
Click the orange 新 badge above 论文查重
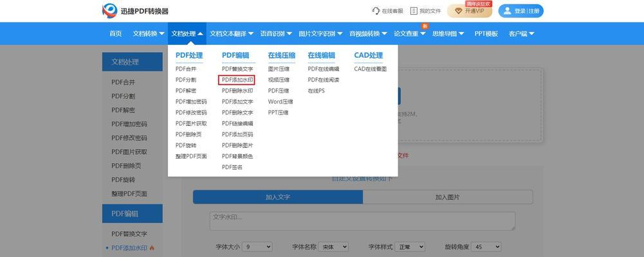pos(425,26)
